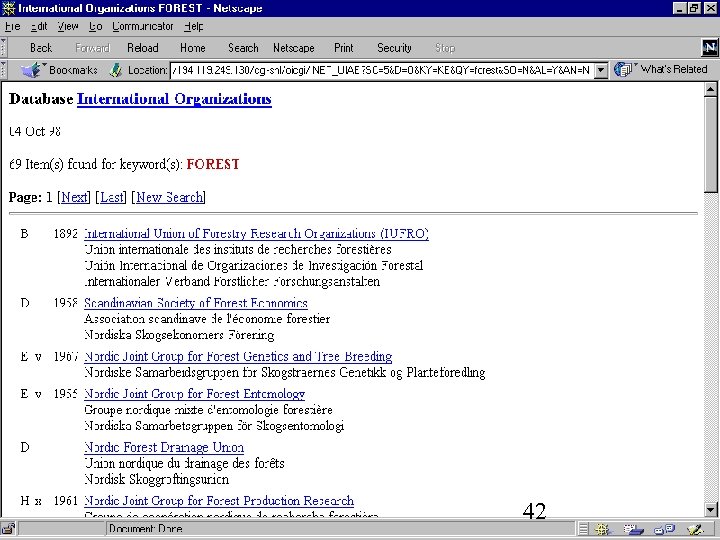Image resolution: width=720 pixels, height=540 pixels.
Task: Click the year 1892 entry
Action: [66, 234]
